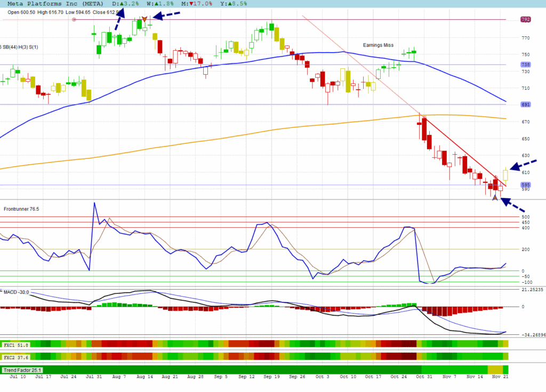Click the Trend Factor 25.1 bar label
This screenshot has height=392, width=546.
22,370
